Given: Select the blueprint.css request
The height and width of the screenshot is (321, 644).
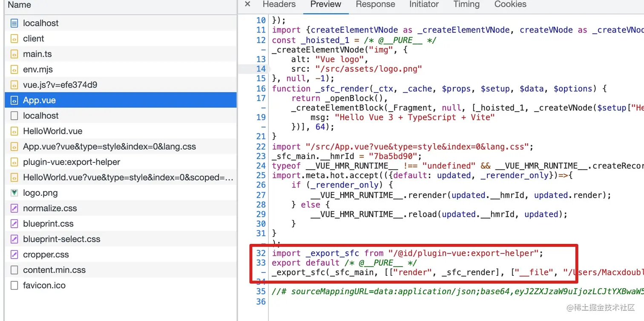Looking at the screenshot, I should pos(121,224).
